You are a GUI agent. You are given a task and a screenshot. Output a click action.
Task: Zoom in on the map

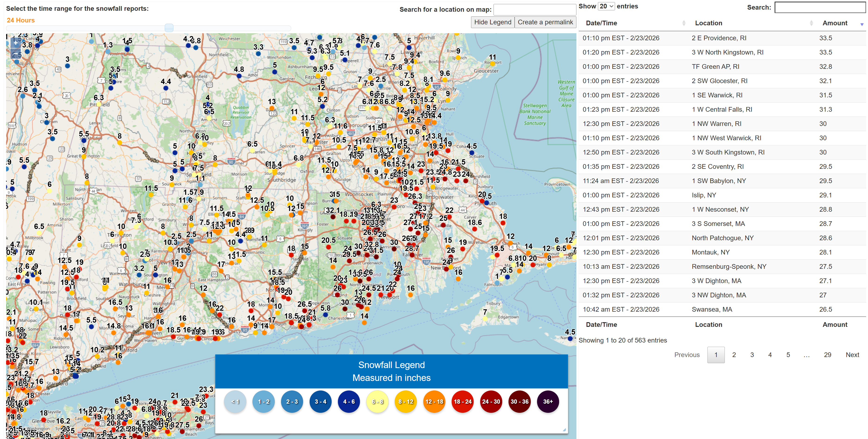tap(16, 43)
